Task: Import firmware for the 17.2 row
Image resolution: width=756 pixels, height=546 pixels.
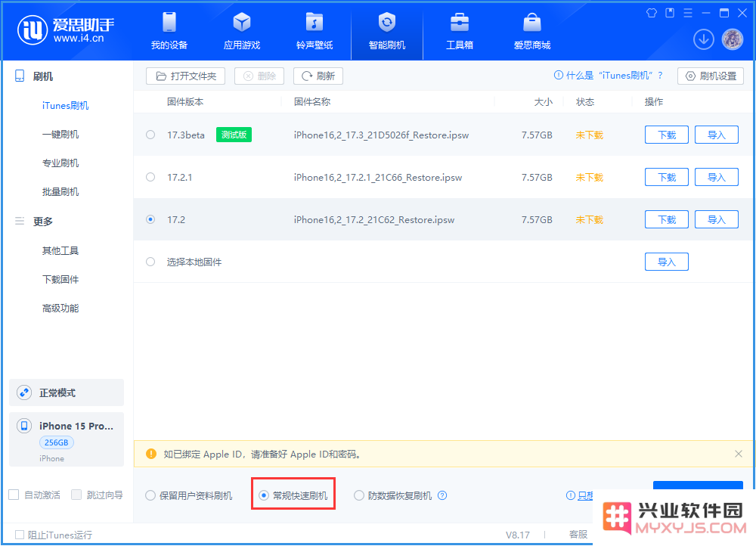Action: (717, 219)
